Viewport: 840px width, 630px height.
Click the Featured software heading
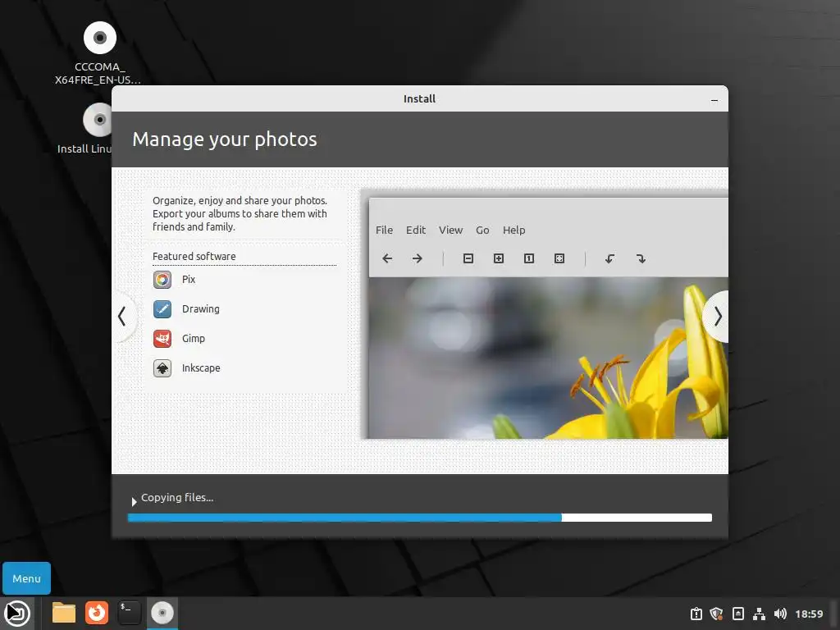[194, 257]
